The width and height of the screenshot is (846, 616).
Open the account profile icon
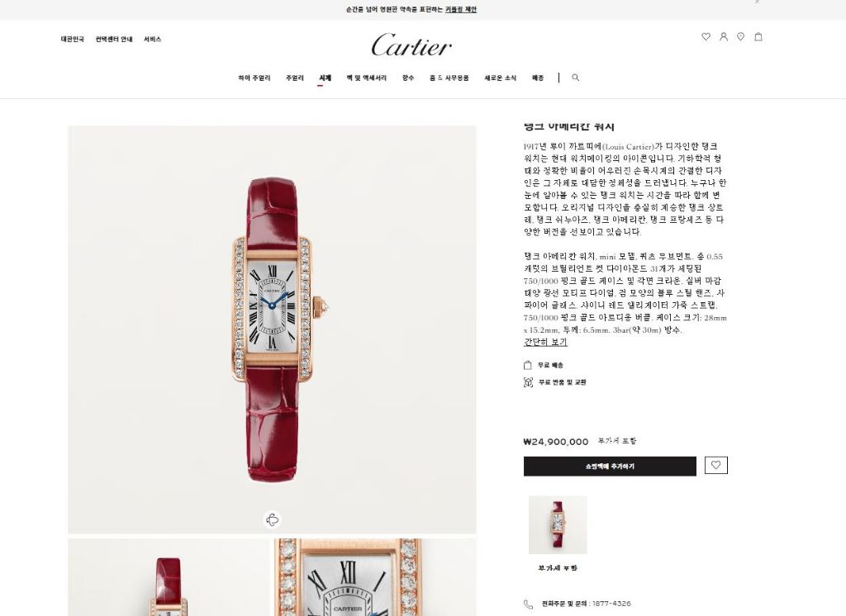coord(724,36)
